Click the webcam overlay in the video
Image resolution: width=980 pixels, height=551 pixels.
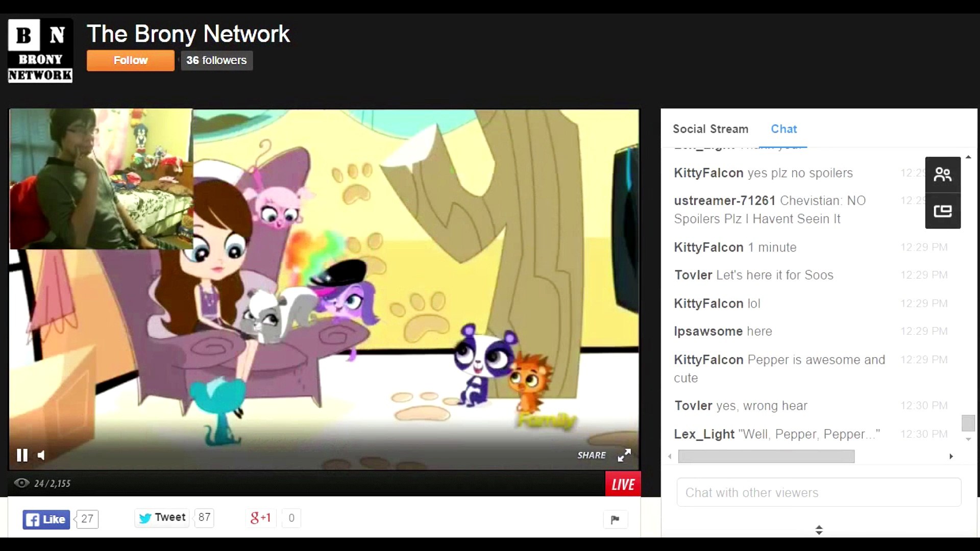101,179
